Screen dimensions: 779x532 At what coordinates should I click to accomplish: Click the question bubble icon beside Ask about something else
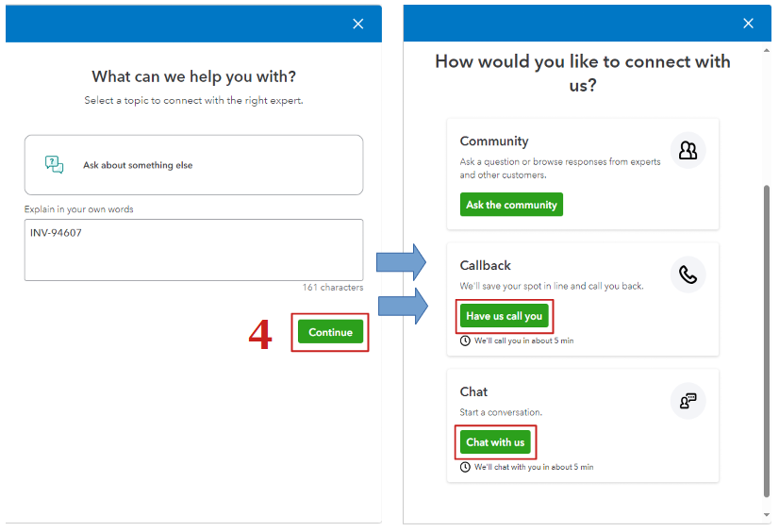point(55,165)
